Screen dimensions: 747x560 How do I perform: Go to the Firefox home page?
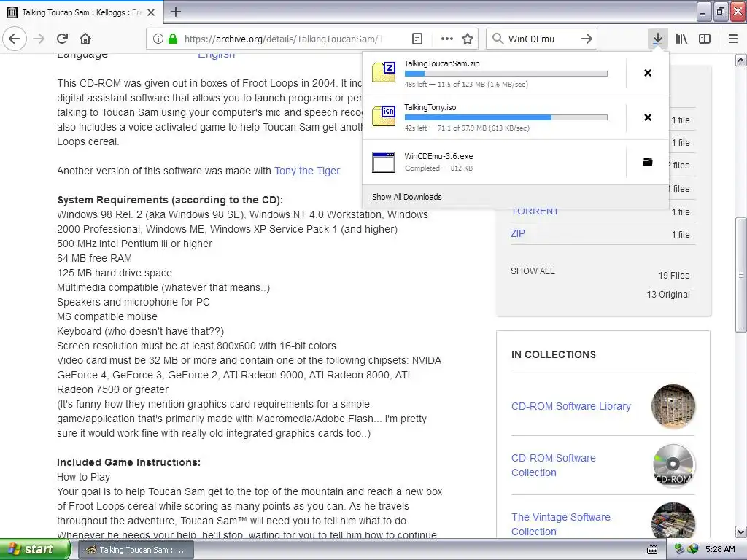point(85,39)
